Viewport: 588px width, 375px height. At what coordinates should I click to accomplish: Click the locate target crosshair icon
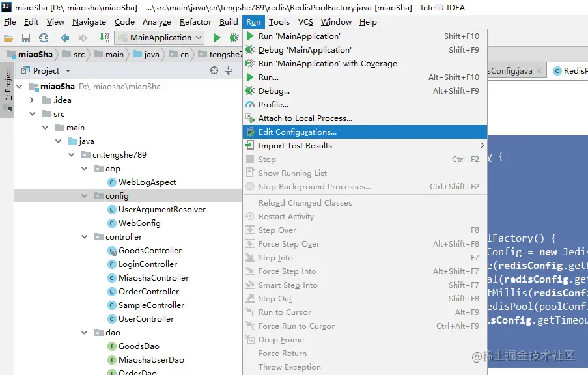click(214, 70)
